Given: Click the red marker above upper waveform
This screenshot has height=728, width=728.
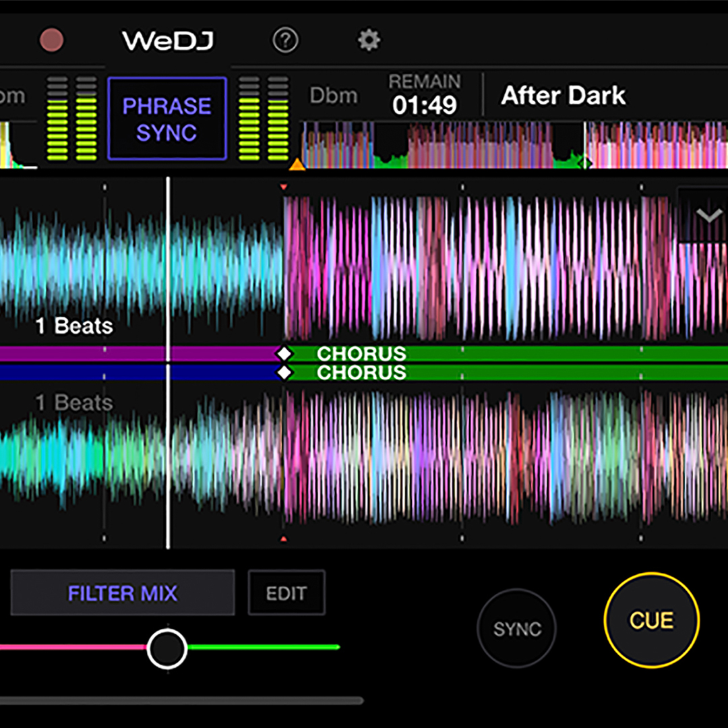Looking at the screenshot, I should (284, 186).
